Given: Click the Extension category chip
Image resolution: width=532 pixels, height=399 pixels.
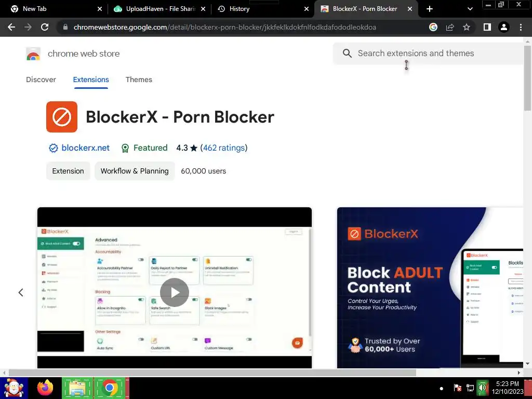Looking at the screenshot, I should point(68,171).
